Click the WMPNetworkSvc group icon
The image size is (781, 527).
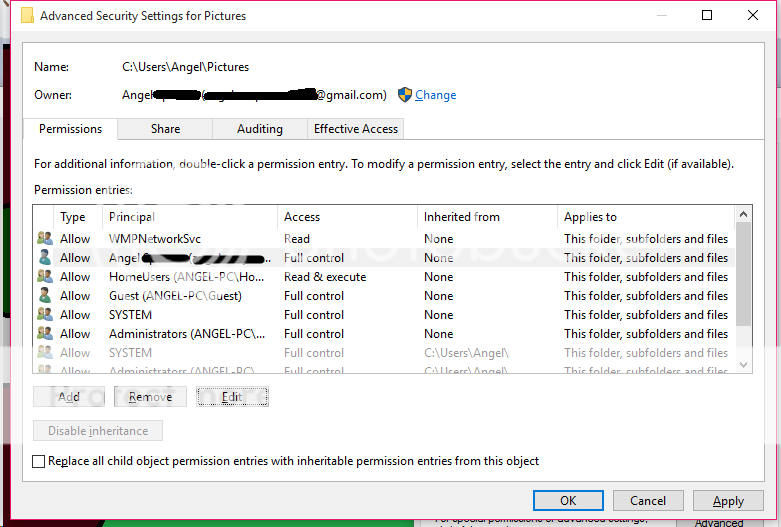coord(44,239)
